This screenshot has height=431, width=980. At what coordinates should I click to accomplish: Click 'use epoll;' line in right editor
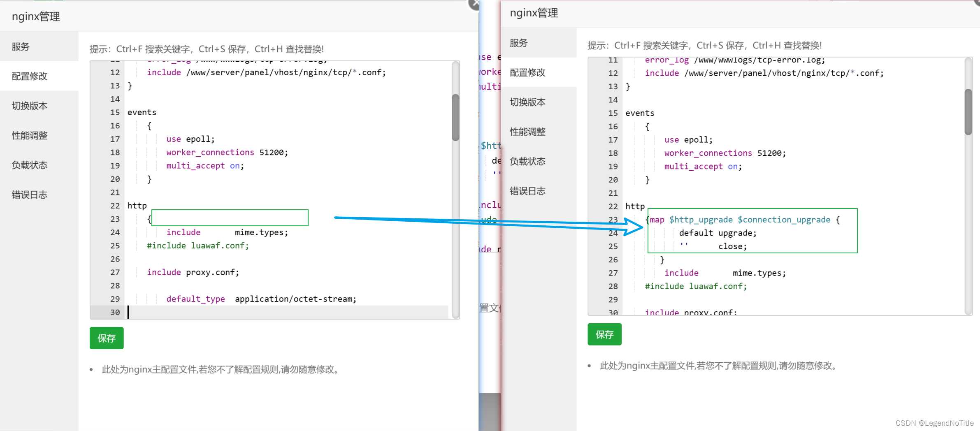coord(688,140)
